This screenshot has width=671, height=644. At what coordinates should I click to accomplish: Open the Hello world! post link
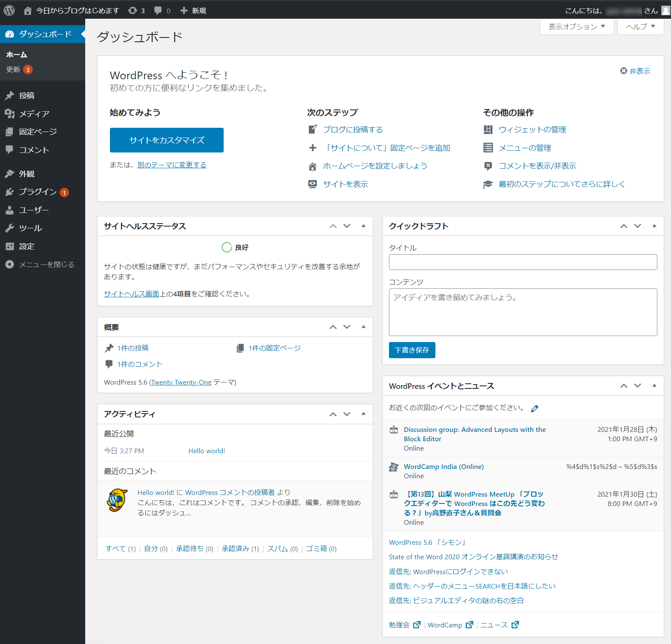click(x=207, y=451)
